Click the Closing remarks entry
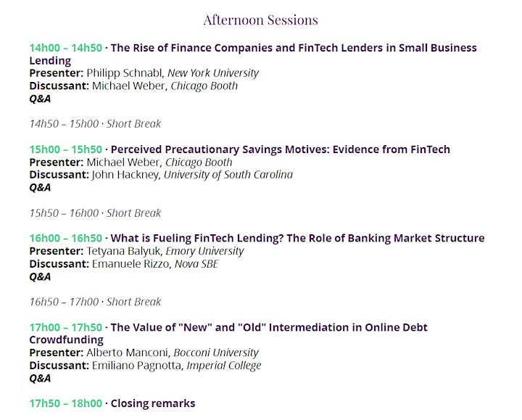Image resolution: width=522 pixels, height=420 pixels. click(x=153, y=404)
